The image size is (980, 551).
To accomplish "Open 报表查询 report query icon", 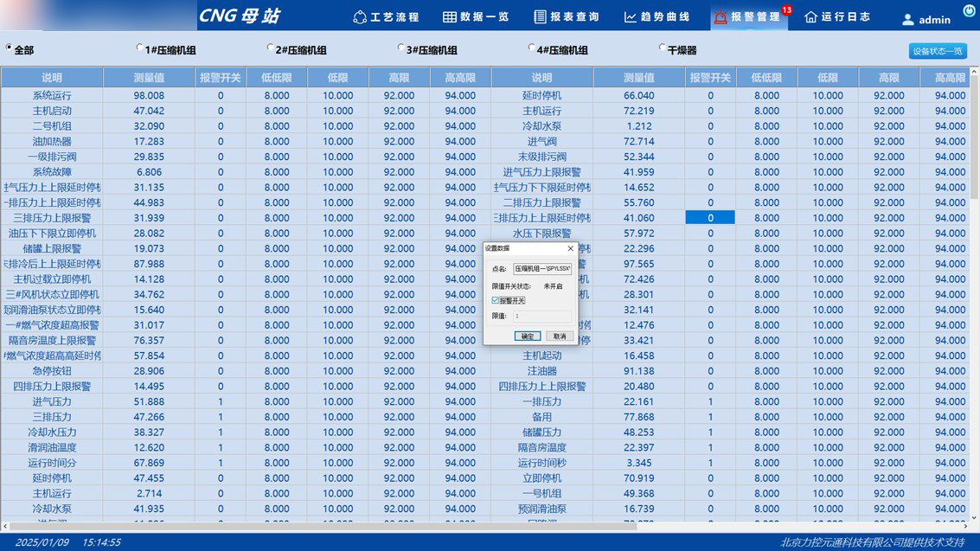I will tap(540, 17).
